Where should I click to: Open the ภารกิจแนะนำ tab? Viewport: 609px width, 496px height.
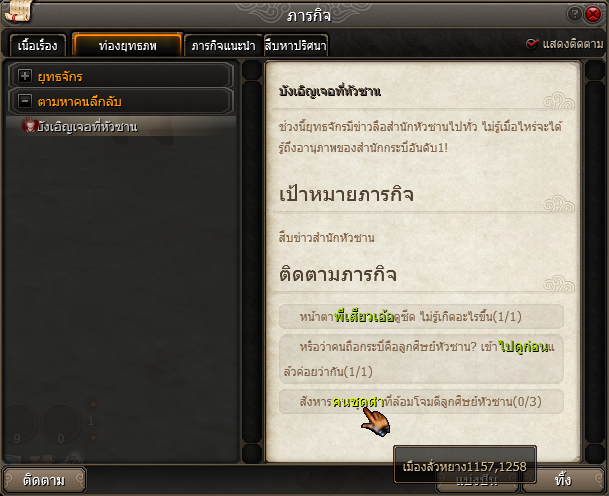pyautogui.click(x=223, y=46)
